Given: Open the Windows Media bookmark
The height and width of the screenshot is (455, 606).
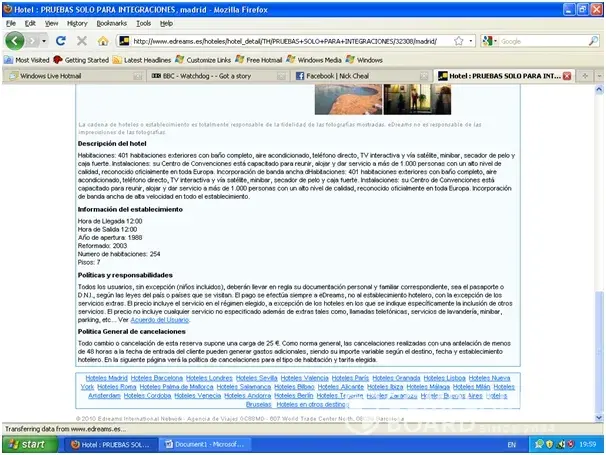Looking at the screenshot, I should (x=314, y=60).
